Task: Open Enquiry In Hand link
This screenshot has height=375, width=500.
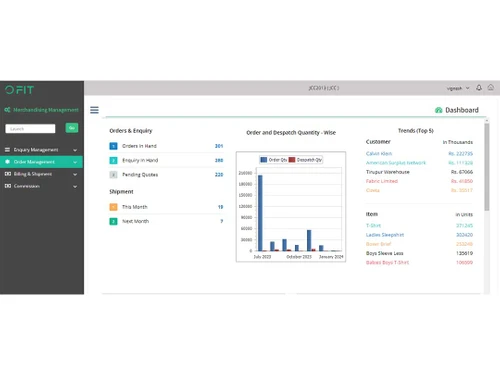Action: click(140, 160)
